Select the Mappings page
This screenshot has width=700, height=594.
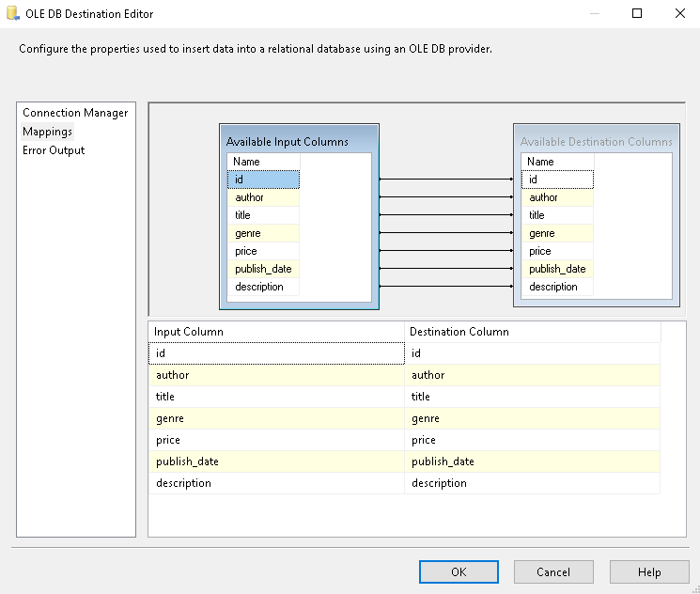point(47,132)
